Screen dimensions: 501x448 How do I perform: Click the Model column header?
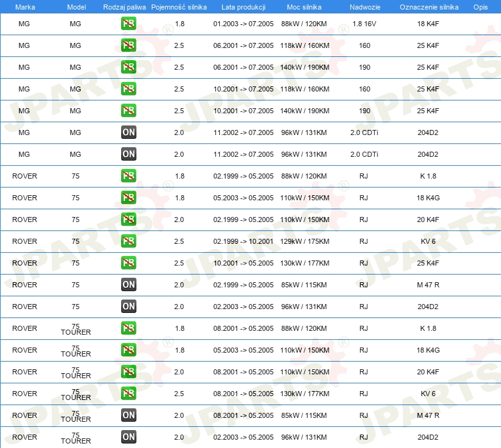tap(76, 7)
